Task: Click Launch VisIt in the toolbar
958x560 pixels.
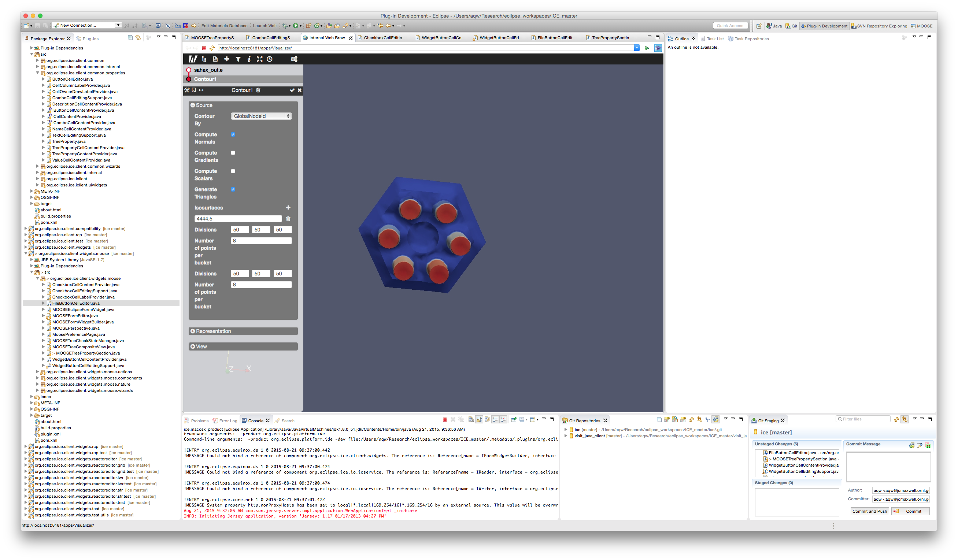Action: point(265,26)
